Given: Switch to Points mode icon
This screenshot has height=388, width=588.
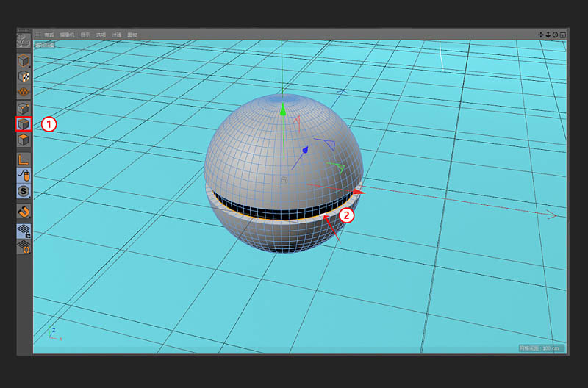Looking at the screenshot, I should (24, 109).
